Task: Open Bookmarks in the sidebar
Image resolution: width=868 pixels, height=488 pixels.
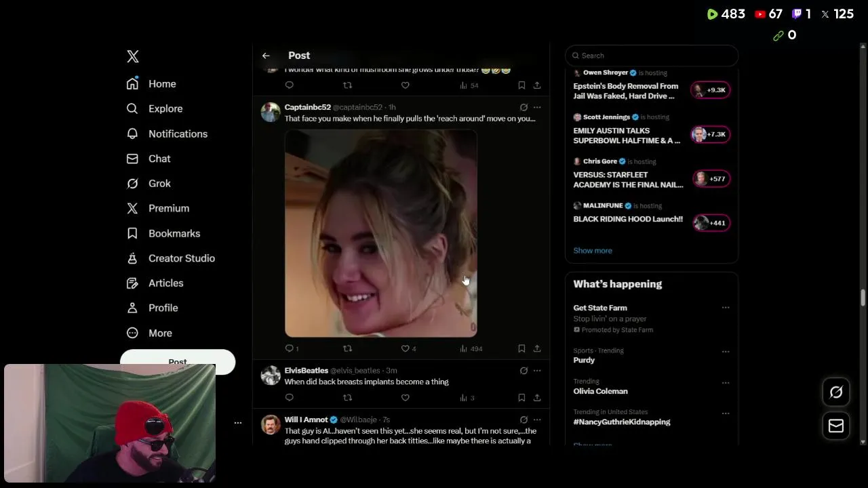Action: pyautogui.click(x=163, y=233)
